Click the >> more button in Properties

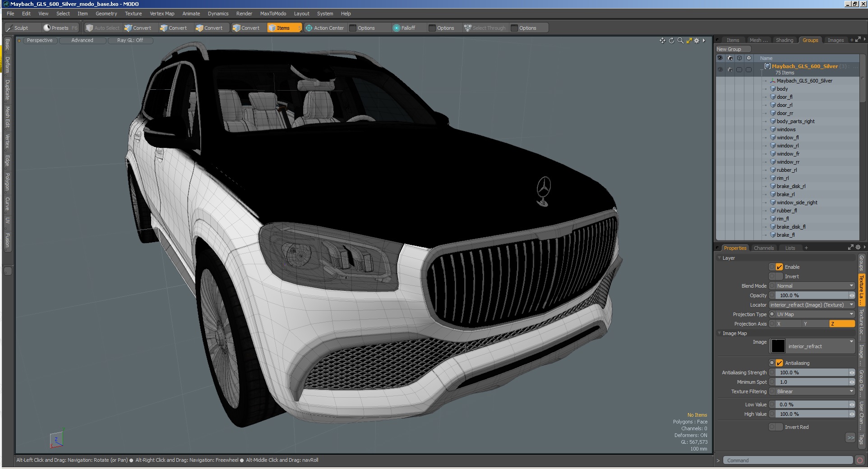tap(850, 437)
